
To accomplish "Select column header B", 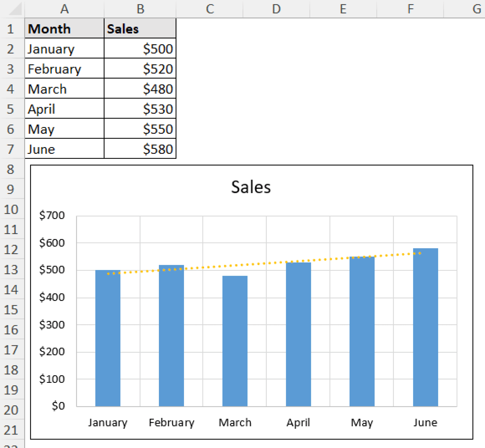I will coord(140,9).
